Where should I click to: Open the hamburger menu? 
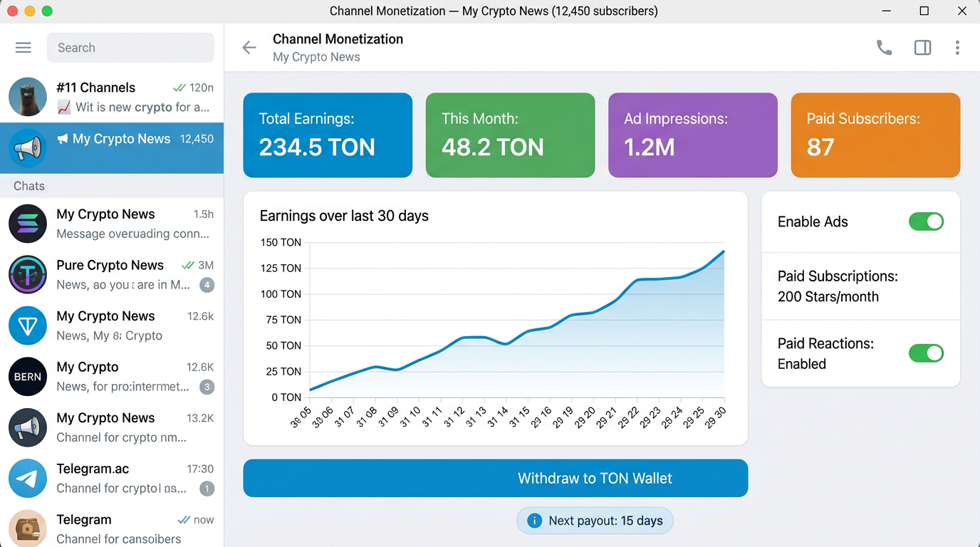click(24, 48)
